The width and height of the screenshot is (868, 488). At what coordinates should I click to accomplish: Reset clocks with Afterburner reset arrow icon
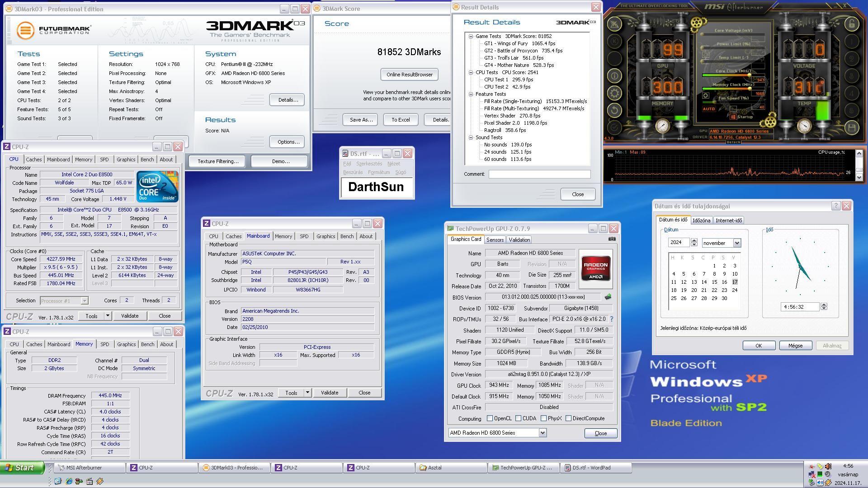pyautogui.click(x=614, y=110)
